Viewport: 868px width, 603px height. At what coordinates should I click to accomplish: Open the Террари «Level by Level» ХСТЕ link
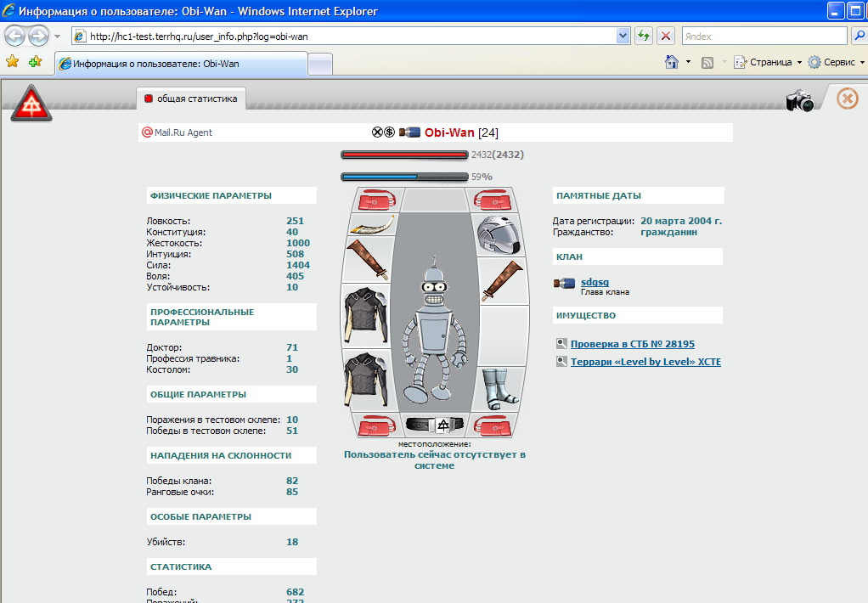[646, 362]
